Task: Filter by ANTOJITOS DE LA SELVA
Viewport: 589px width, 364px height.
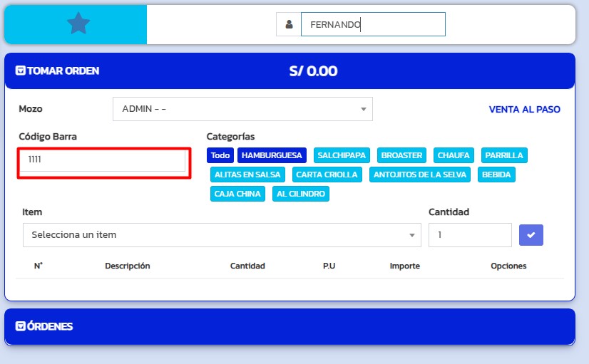Action: [x=420, y=175]
